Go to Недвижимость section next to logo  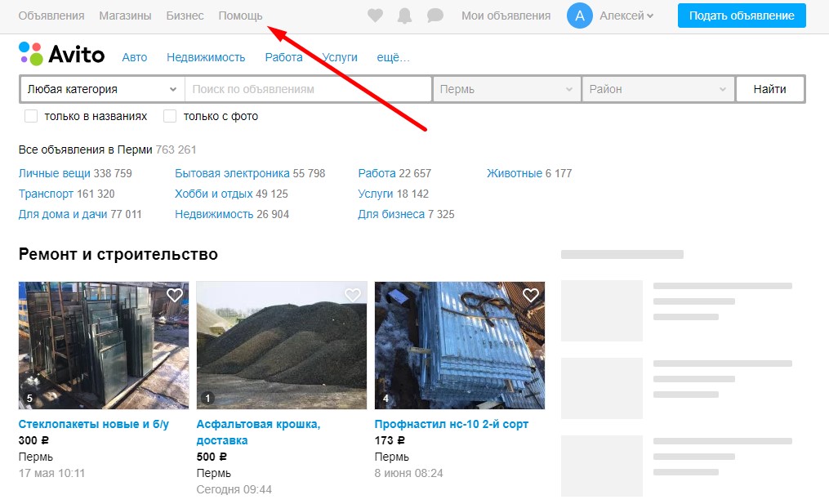click(x=206, y=57)
